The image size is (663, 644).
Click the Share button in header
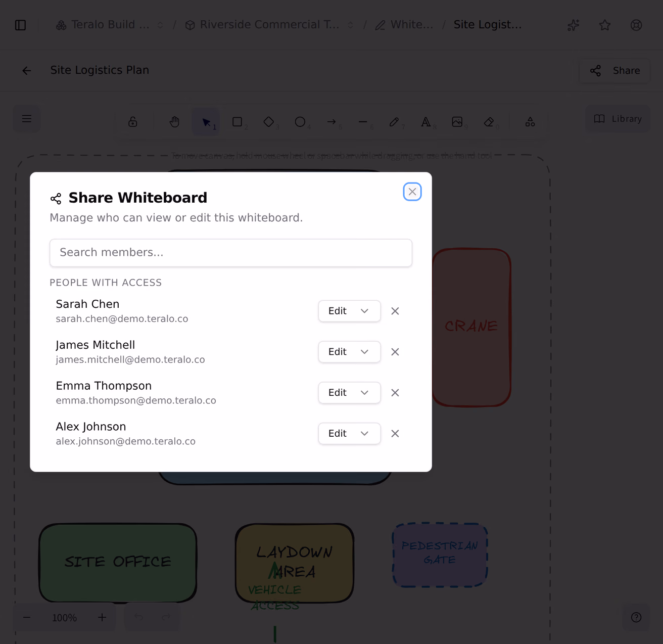pos(615,71)
